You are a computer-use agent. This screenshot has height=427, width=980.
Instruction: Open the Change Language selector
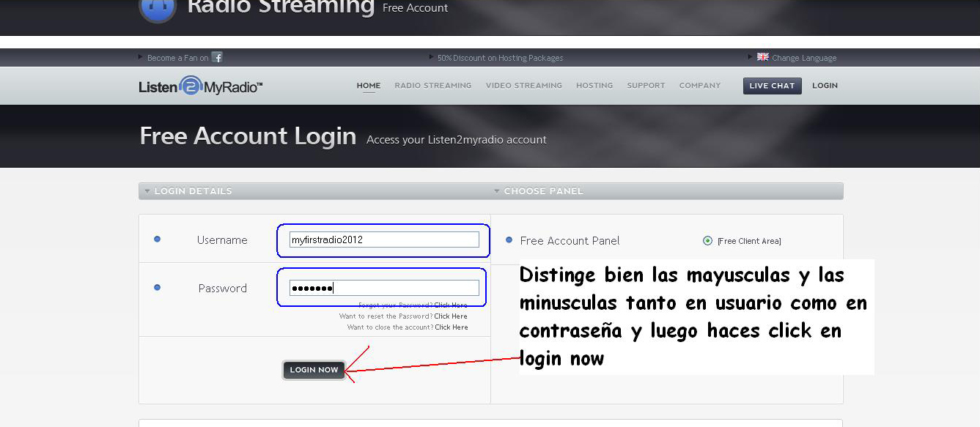(x=803, y=57)
